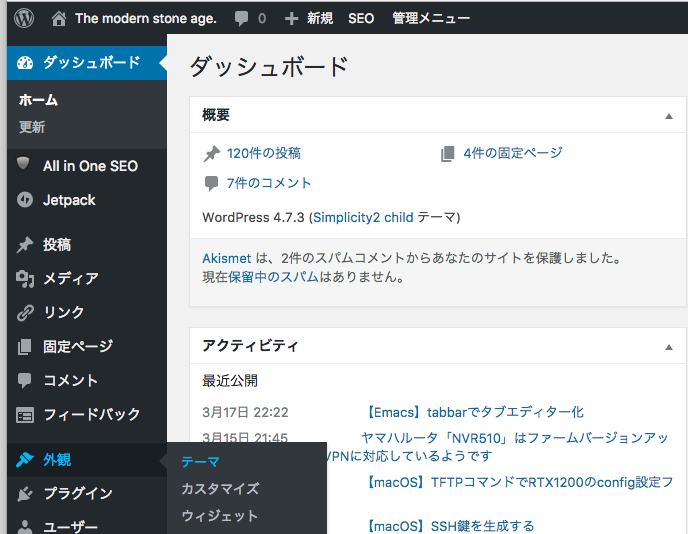Open Jetpack menu item
Viewport: 688px width, 534px height.
click(x=87, y=200)
